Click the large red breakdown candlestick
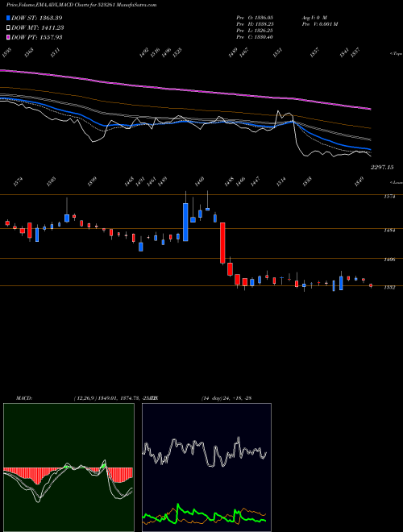The width and height of the screenshot is (403, 532). click(x=222, y=243)
